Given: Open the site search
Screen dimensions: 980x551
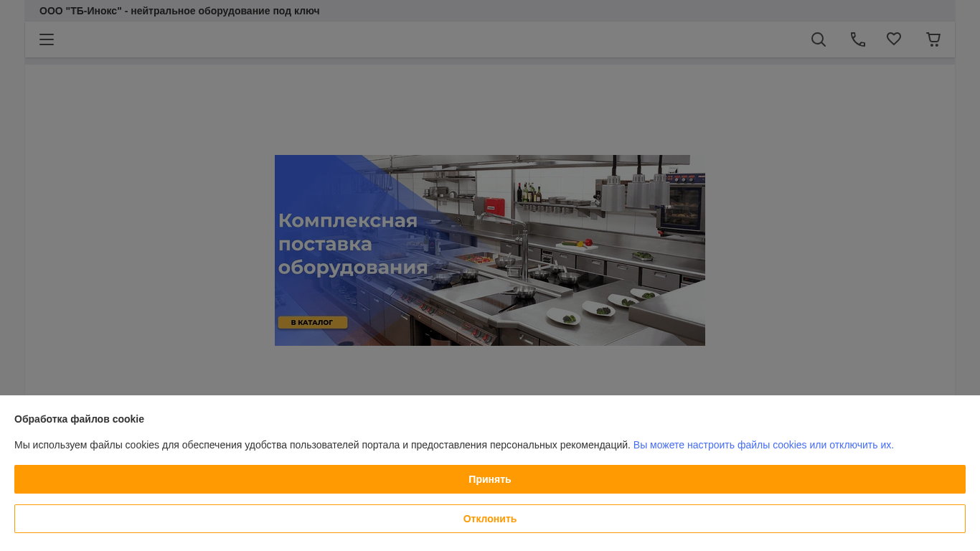Looking at the screenshot, I should click(819, 39).
